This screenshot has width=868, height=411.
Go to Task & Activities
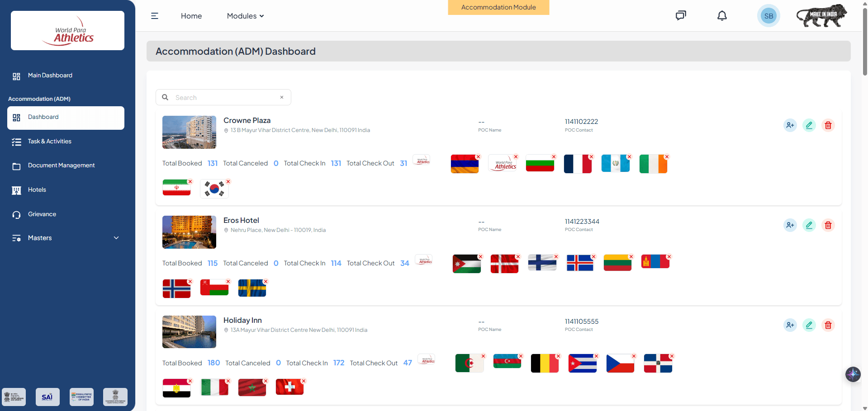[50, 142]
